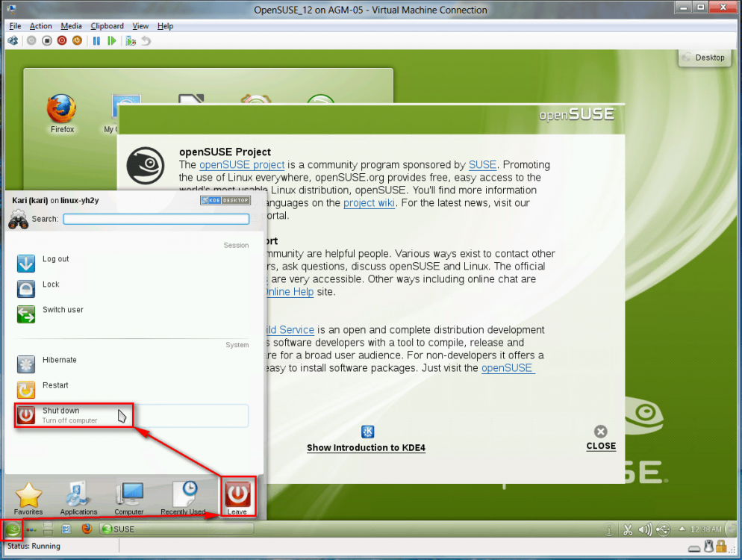Click the Hyper-V Pause toolbar icon
The width and height of the screenshot is (742, 560).
point(96,41)
